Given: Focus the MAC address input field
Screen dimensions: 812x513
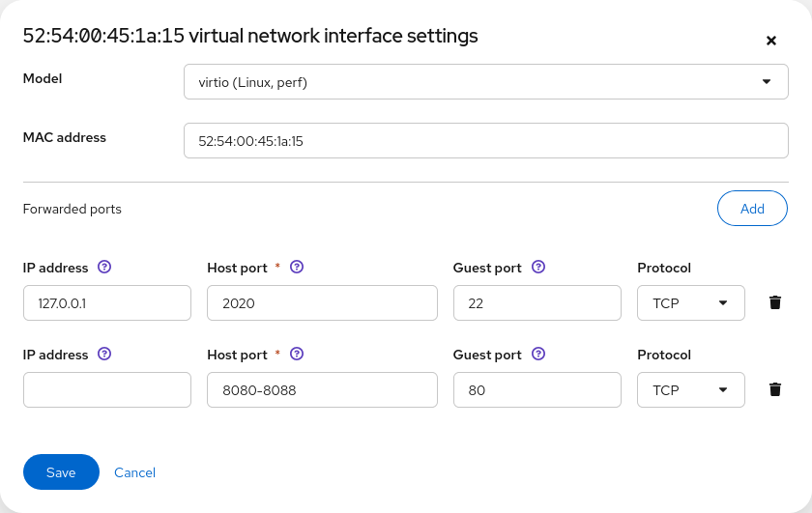Looking at the screenshot, I should coord(485,140).
